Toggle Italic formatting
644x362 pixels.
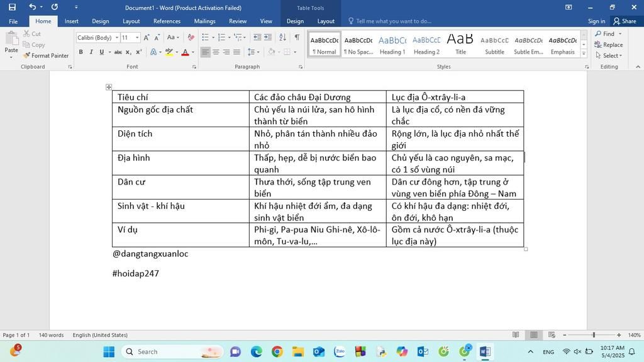pyautogui.click(x=91, y=52)
